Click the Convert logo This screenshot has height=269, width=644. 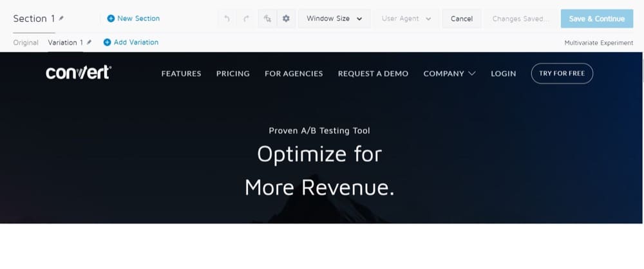[78, 73]
